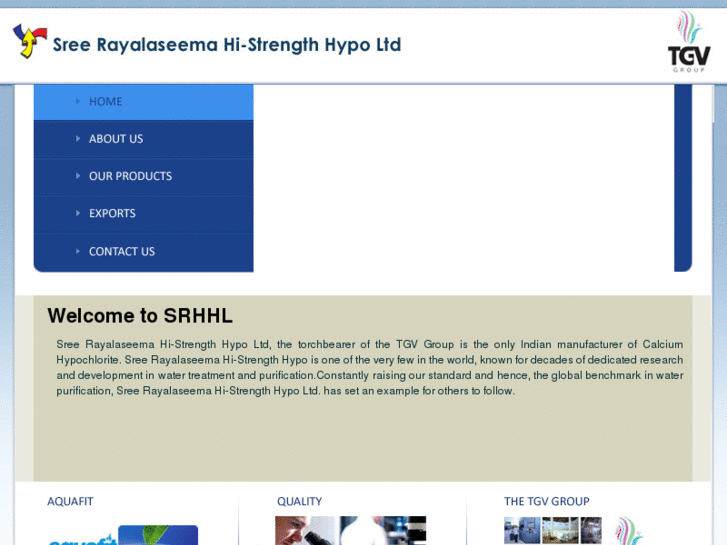Click the arrow bullet beside HOME
The image size is (727, 545).
(x=78, y=101)
